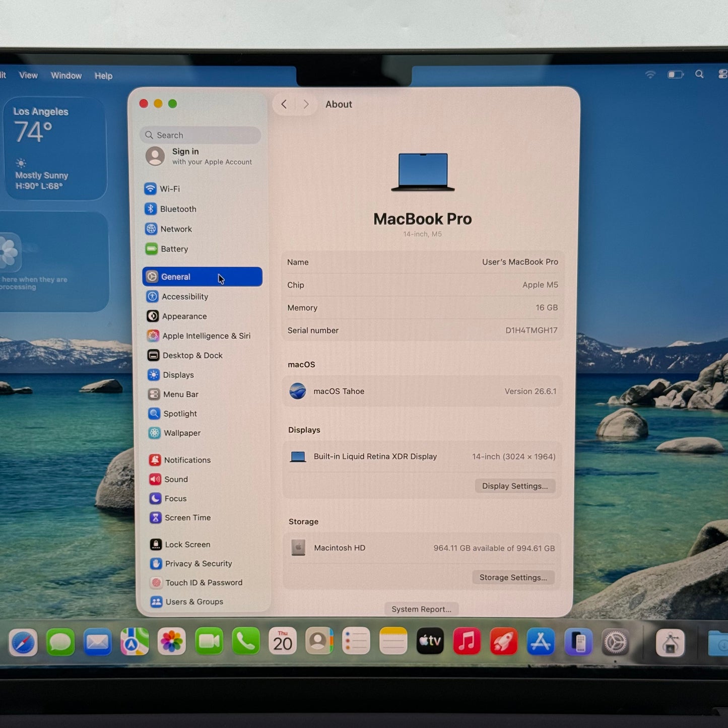
Task: Open Bluetooth in the settings sidebar
Action: tap(202, 209)
